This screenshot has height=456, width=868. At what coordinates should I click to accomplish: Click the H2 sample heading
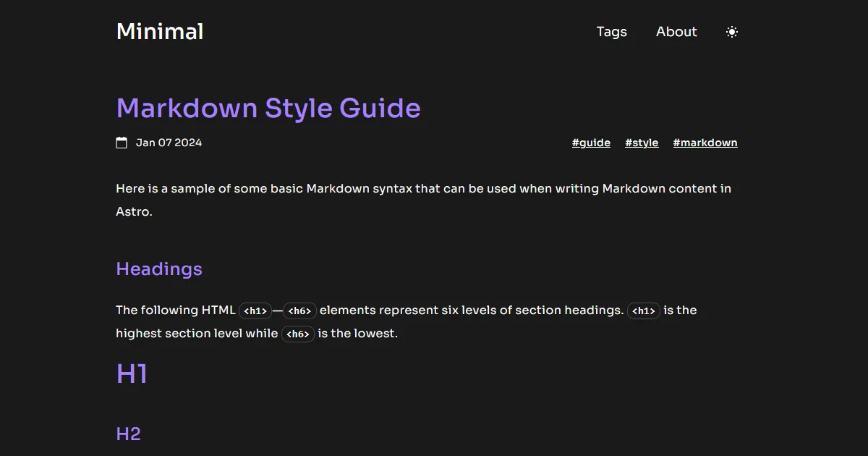pyautogui.click(x=128, y=434)
